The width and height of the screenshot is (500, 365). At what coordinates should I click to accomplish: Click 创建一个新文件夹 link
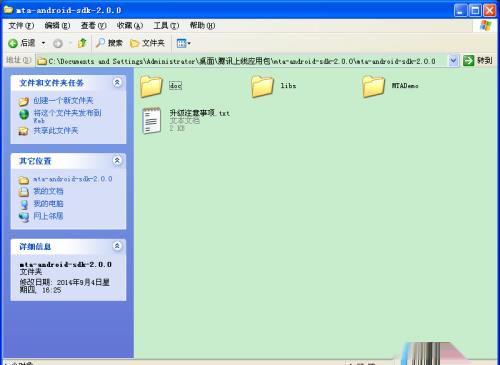pyautogui.click(x=63, y=100)
